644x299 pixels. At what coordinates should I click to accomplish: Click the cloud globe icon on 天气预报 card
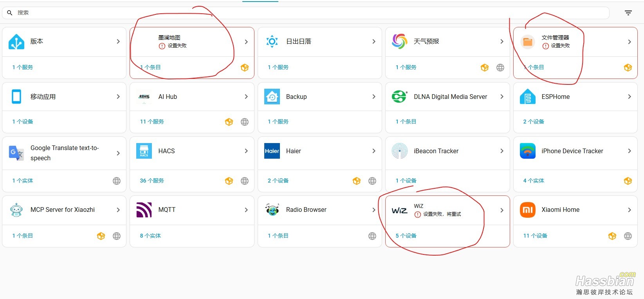(500, 68)
